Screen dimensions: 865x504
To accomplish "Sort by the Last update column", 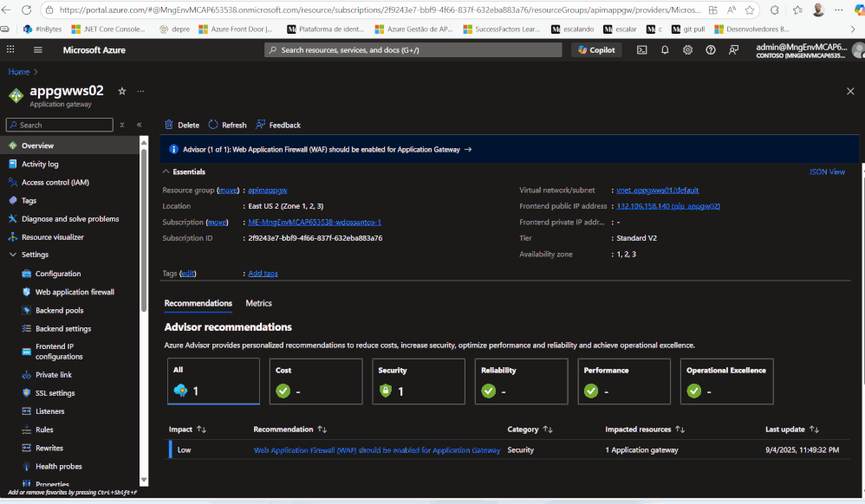I will coord(792,429).
